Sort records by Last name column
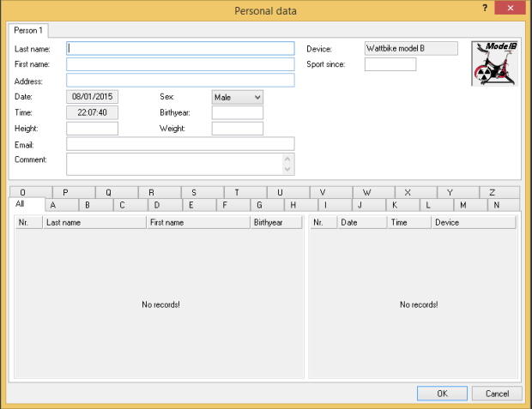 pos(94,222)
